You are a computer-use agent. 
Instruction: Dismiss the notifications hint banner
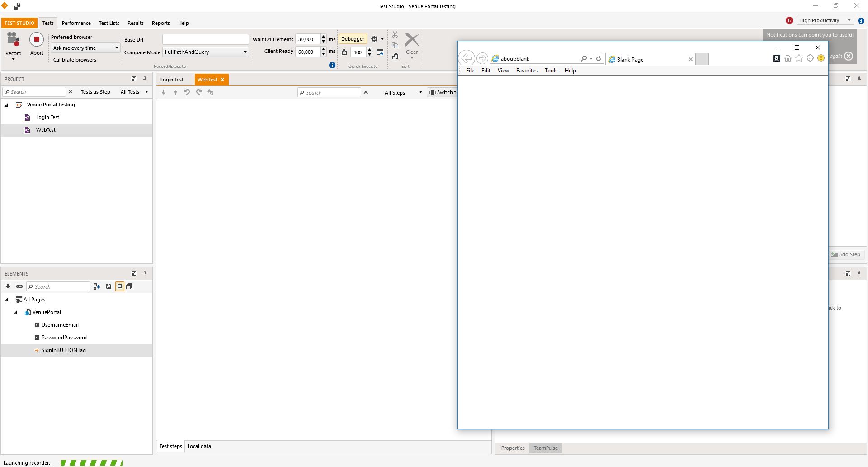click(x=849, y=56)
